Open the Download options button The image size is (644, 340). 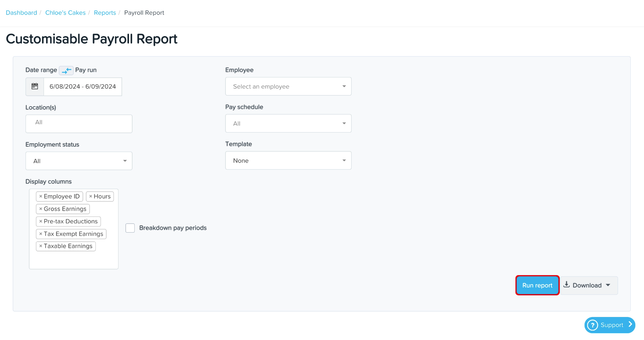click(x=589, y=285)
